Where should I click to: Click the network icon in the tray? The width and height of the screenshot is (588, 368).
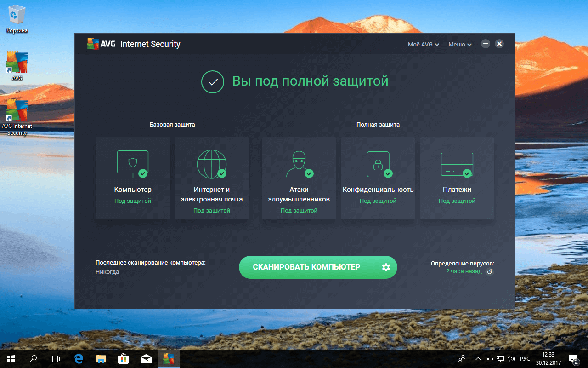click(x=500, y=359)
